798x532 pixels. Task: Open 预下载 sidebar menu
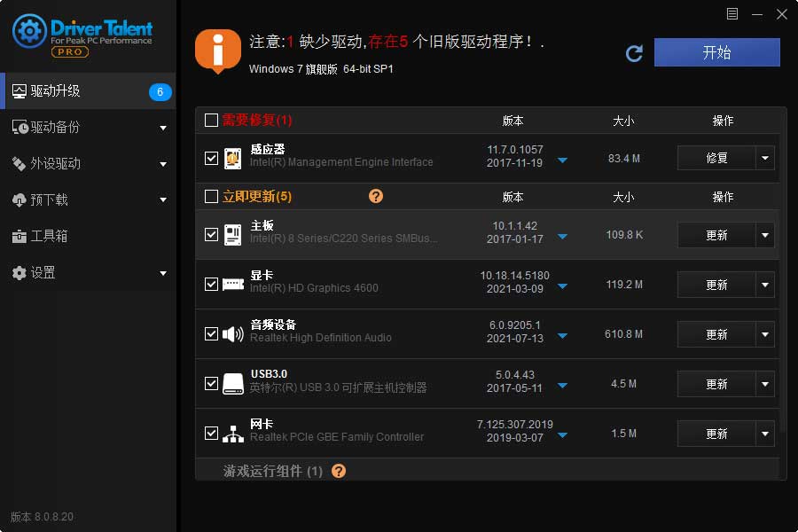tap(88, 200)
